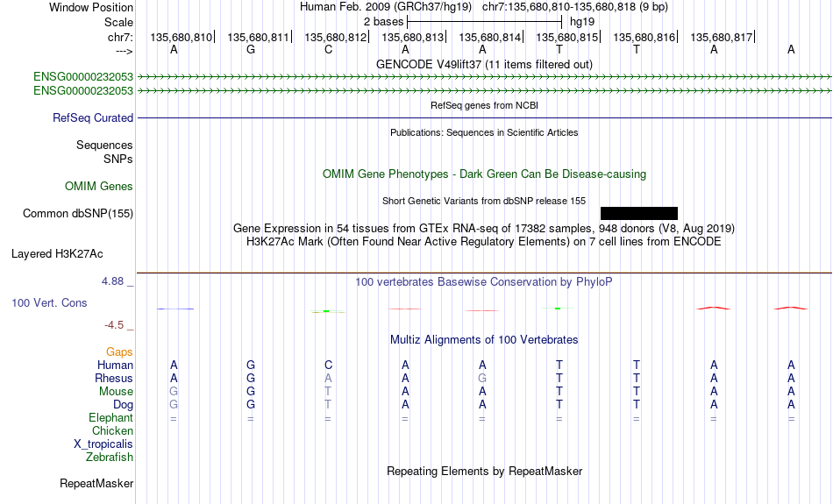Click the greyed T base in Dog row

(328, 405)
